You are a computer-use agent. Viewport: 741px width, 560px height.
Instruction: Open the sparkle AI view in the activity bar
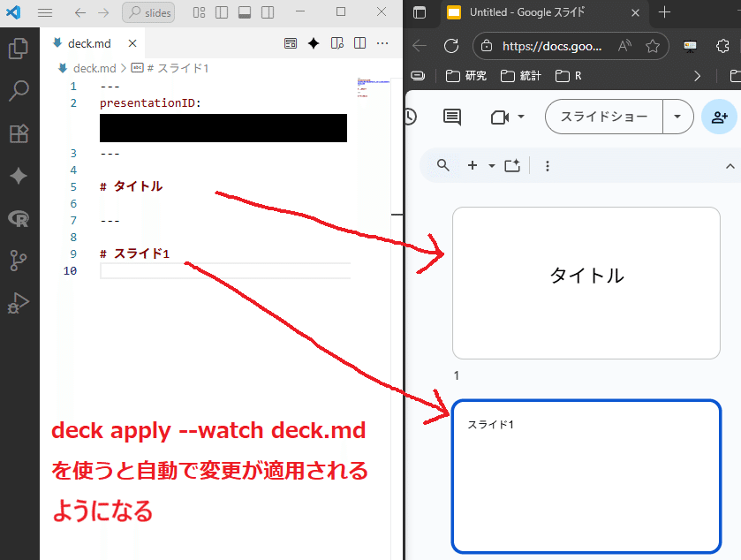pyautogui.click(x=19, y=176)
